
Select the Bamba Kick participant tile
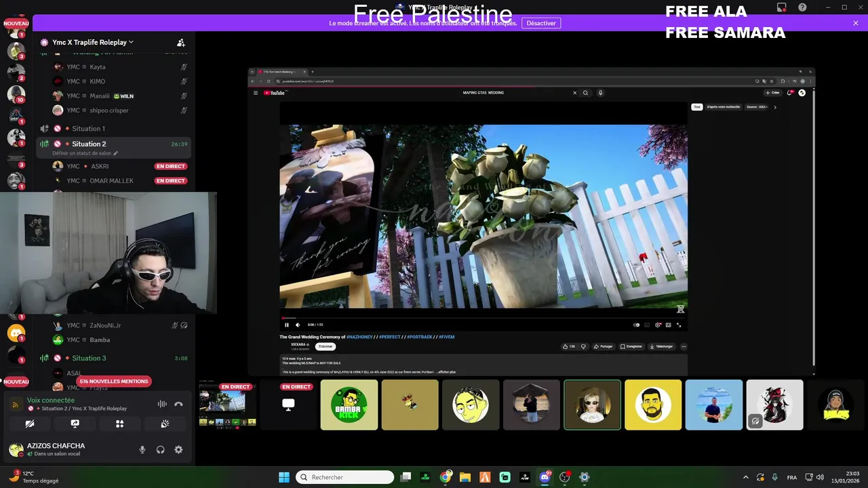(349, 405)
